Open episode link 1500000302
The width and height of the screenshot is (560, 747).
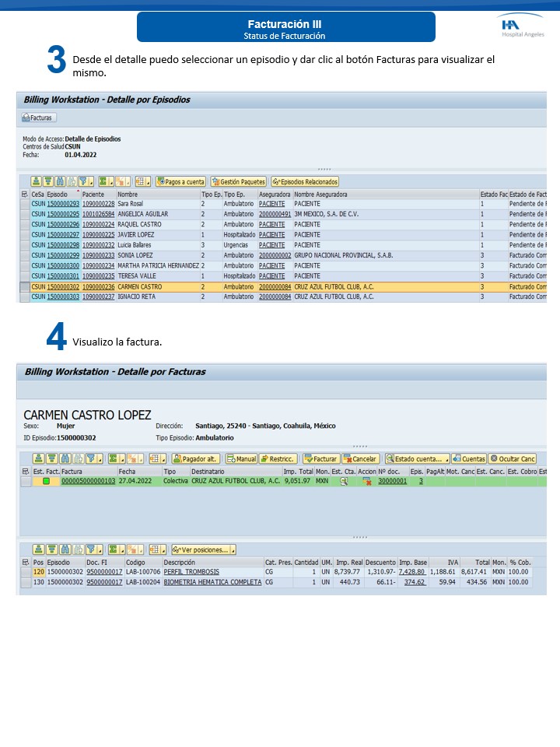63,286
